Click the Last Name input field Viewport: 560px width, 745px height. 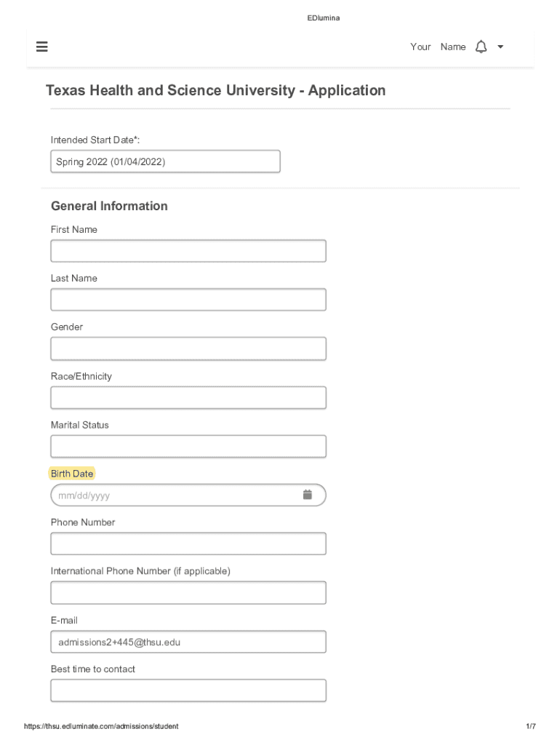(x=188, y=300)
